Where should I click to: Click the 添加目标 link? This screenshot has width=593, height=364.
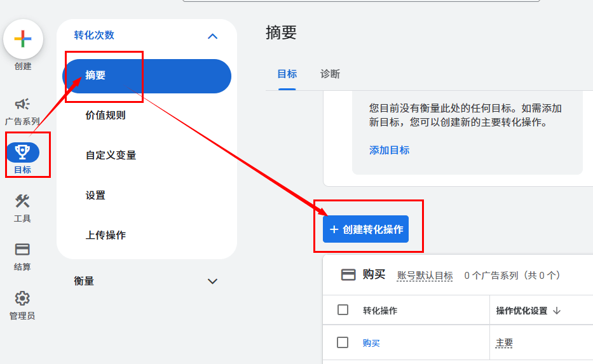[x=389, y=150]
